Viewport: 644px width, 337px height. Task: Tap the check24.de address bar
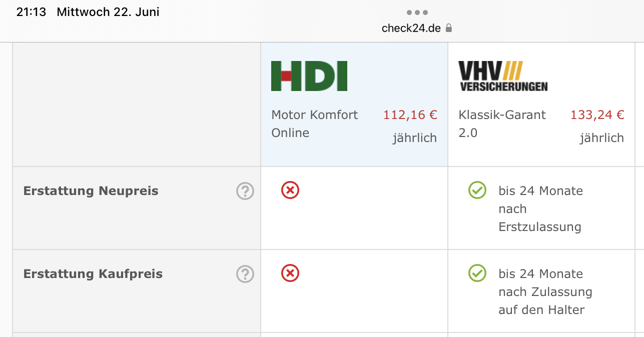tap(411, 28)
